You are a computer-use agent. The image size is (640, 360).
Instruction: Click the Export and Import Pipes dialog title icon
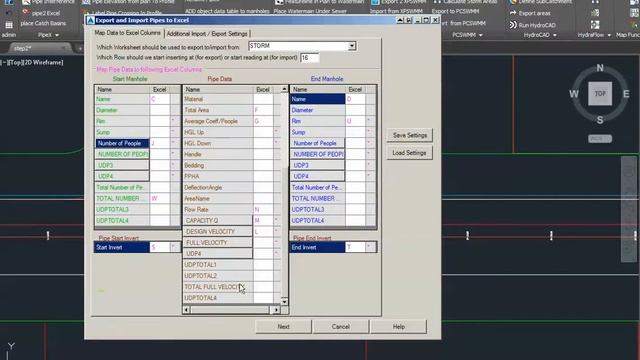tap(91, 20)
